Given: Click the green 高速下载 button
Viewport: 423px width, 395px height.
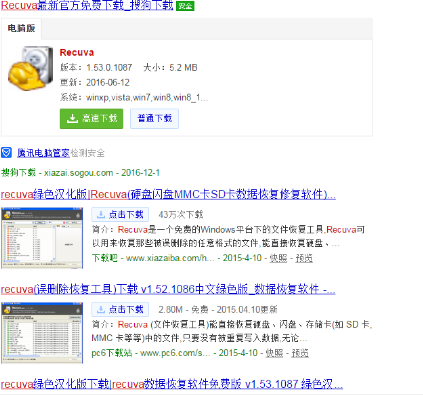Looking at the screenshot, I should click(x=91, y=118).
